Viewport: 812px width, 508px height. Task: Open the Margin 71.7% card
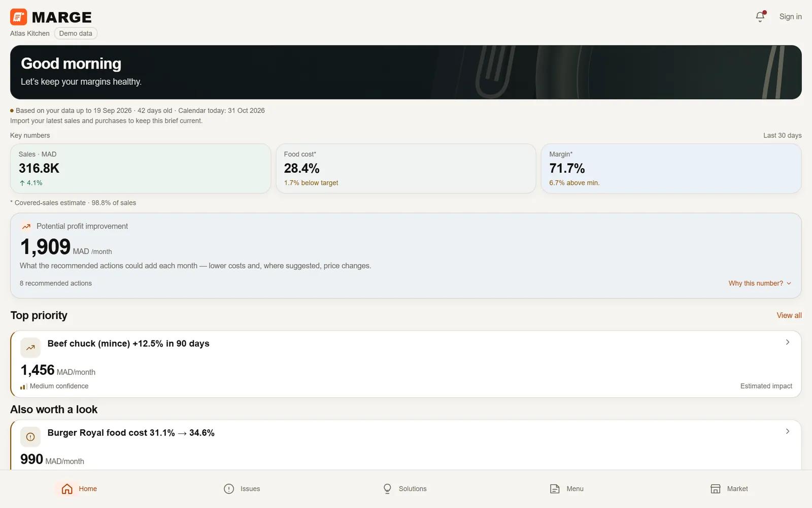pyautogui.click(x=671, y=168)
